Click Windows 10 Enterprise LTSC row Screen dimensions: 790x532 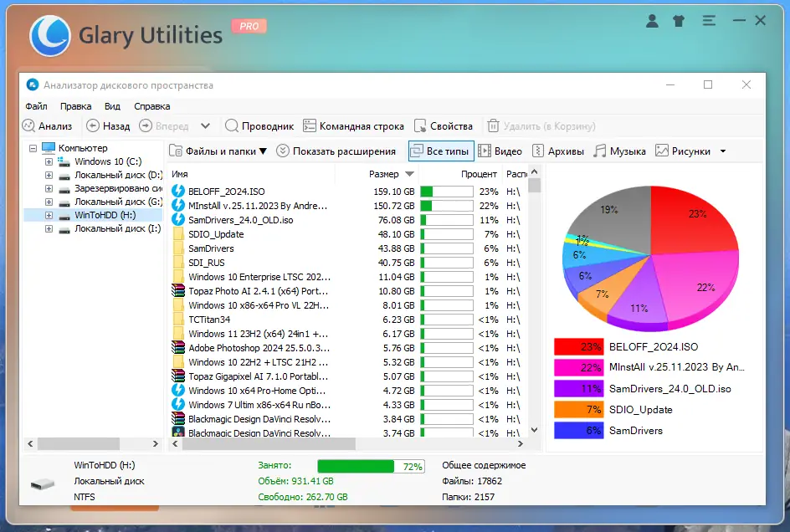[x=347, y=277]
